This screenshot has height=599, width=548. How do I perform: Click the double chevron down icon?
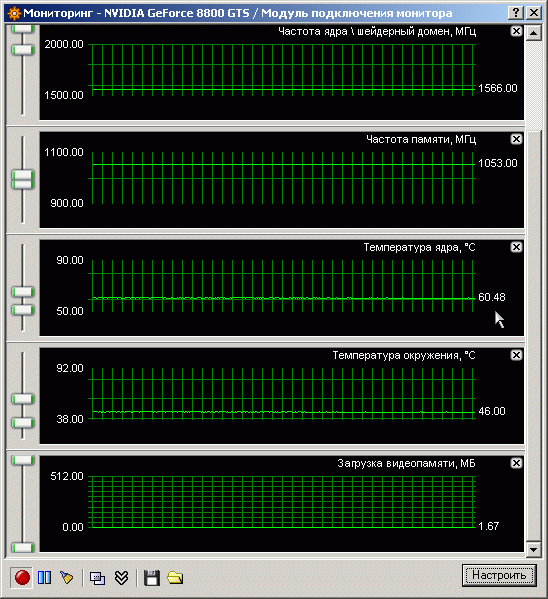[122, 578]
